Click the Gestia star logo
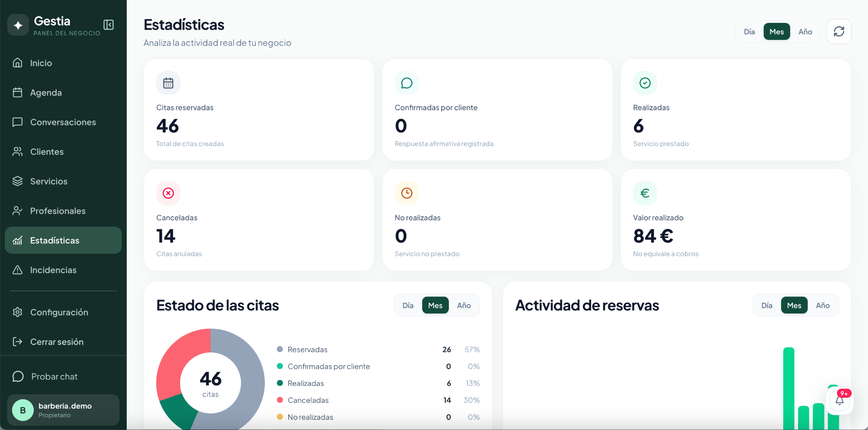The image size is (868, 430). tap(18, 25)
